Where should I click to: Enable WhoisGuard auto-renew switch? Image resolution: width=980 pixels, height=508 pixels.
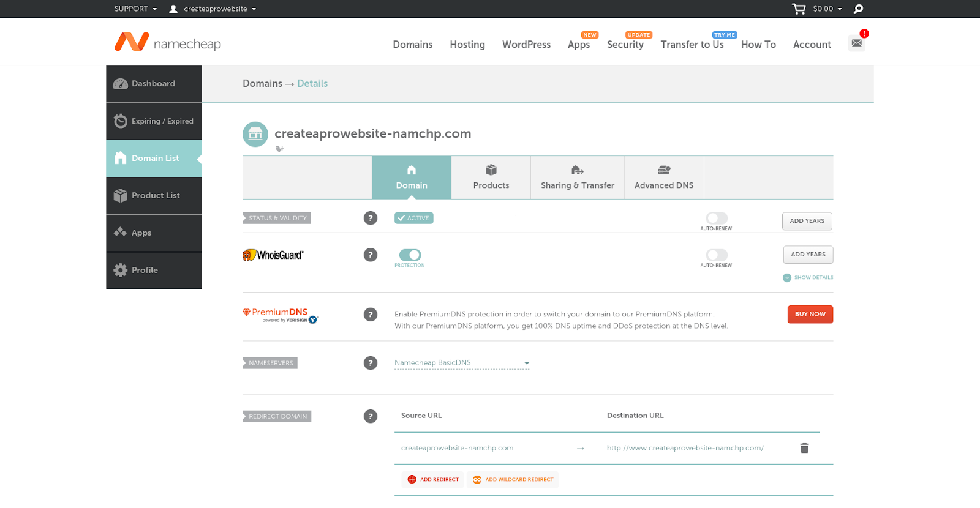pos(717,255)
